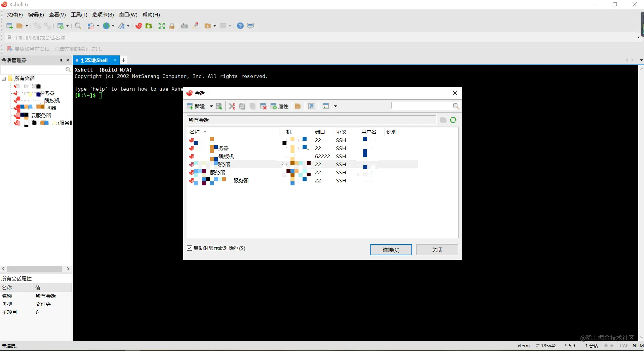Screen dimensions: 644x351
Task: Click the open folder icon in the 会话 dialog
Action: (x=298, y=106)
